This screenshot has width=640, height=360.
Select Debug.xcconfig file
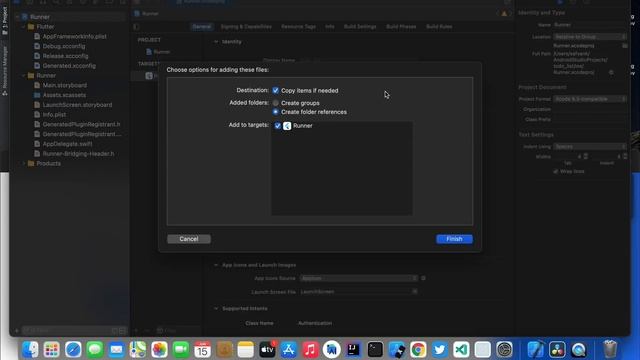(64, 46)
